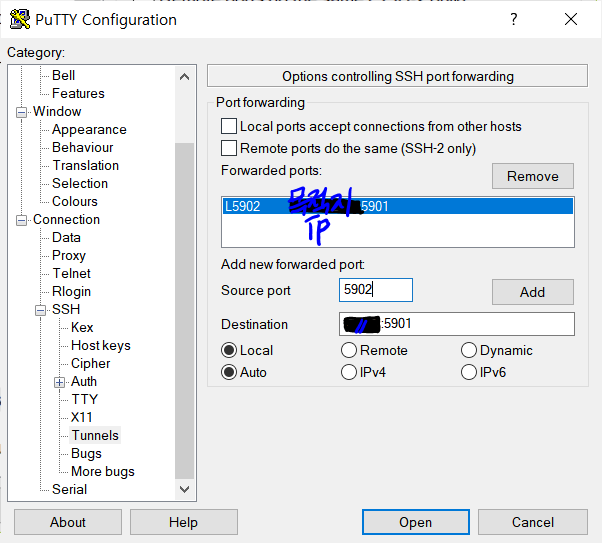Expand the Auth tree node
This screenshot has height=543, width=602.
[x=59, y=382]
